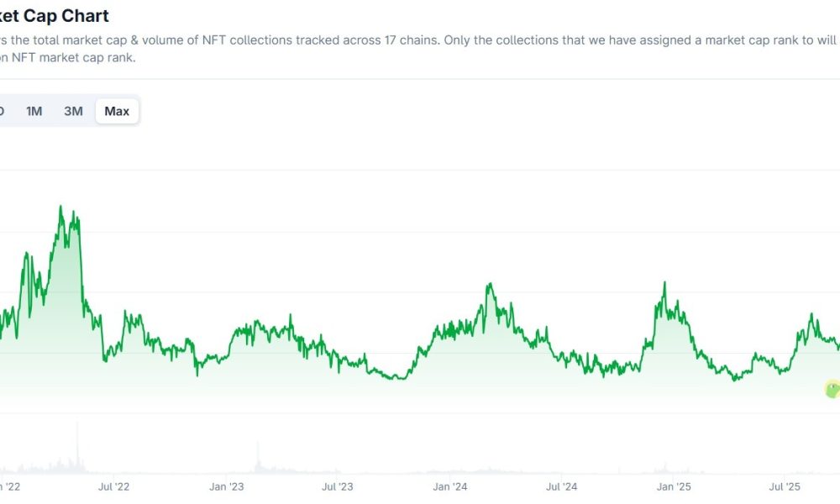Switch to the 1M time range
Screen dimensions: 840x504
(34, 110)
